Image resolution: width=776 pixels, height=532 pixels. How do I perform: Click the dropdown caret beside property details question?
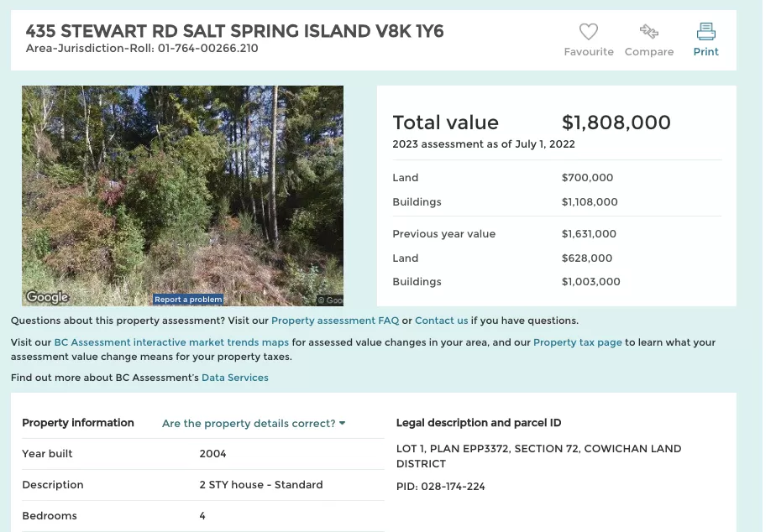pyautogui.click(x=342, y=424)
